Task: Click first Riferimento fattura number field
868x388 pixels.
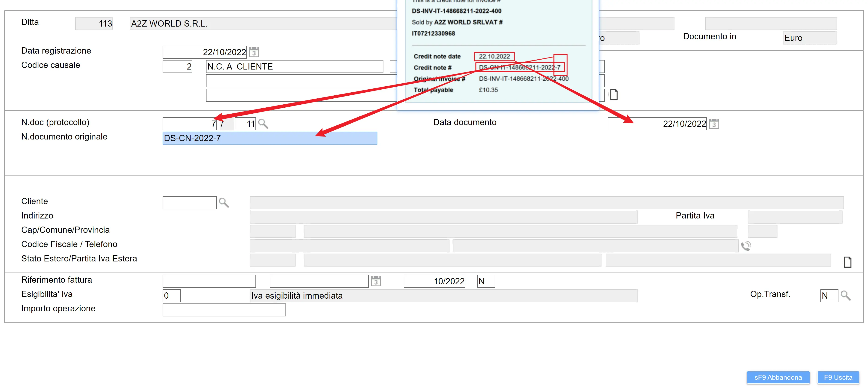Action: [209, 281]
